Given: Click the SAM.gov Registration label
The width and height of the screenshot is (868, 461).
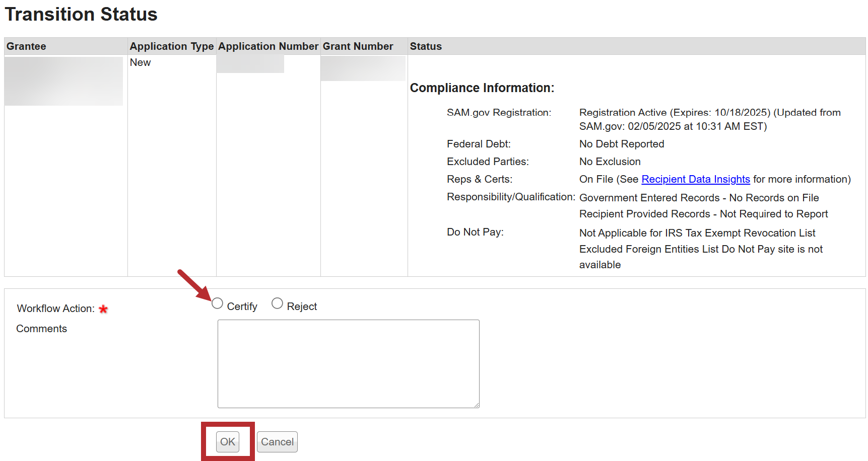Looking at the screenshot, I should (499, 113).
